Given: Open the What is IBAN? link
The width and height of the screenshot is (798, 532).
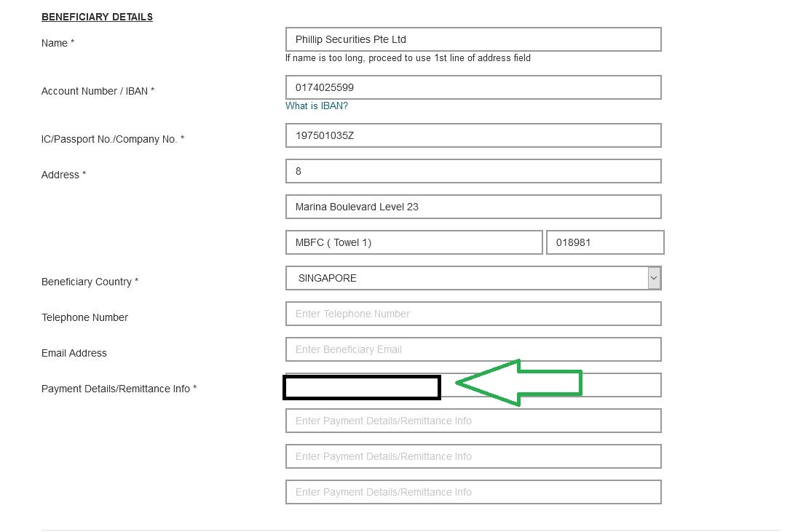Looking at the screenshot, I should 317,106.
